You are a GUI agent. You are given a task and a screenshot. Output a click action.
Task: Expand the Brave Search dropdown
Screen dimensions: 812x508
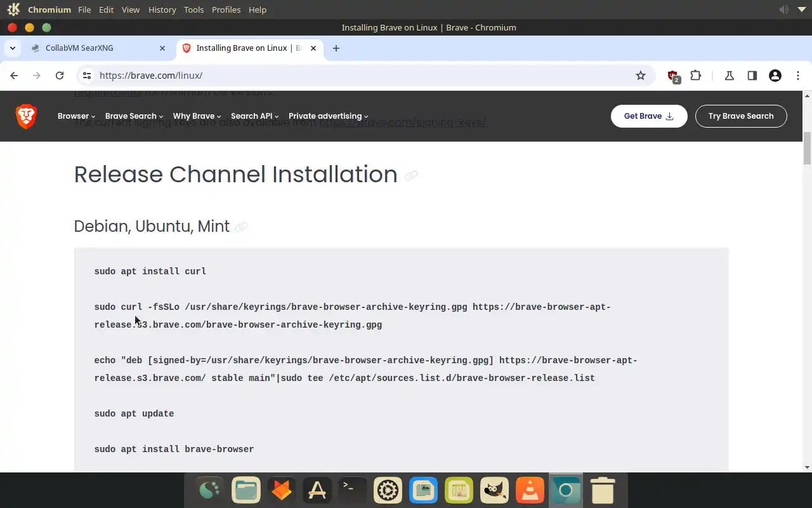pos(134,116)
